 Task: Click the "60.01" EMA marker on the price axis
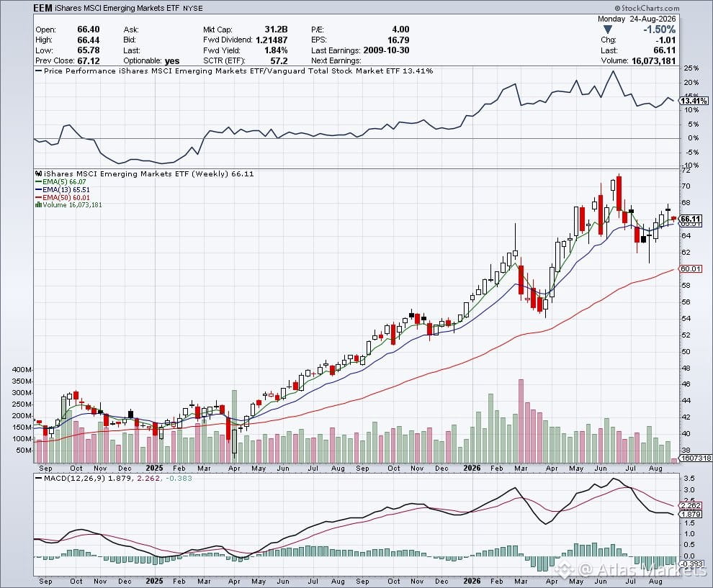click(x=691, y=269)
